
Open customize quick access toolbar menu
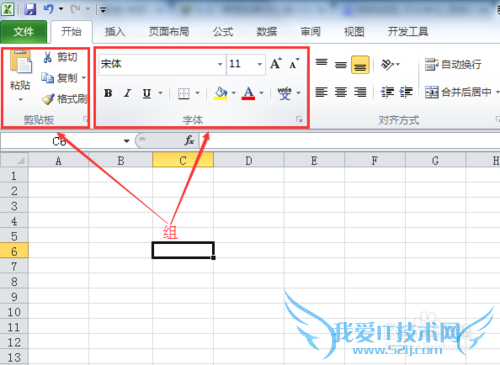point(103,10)
